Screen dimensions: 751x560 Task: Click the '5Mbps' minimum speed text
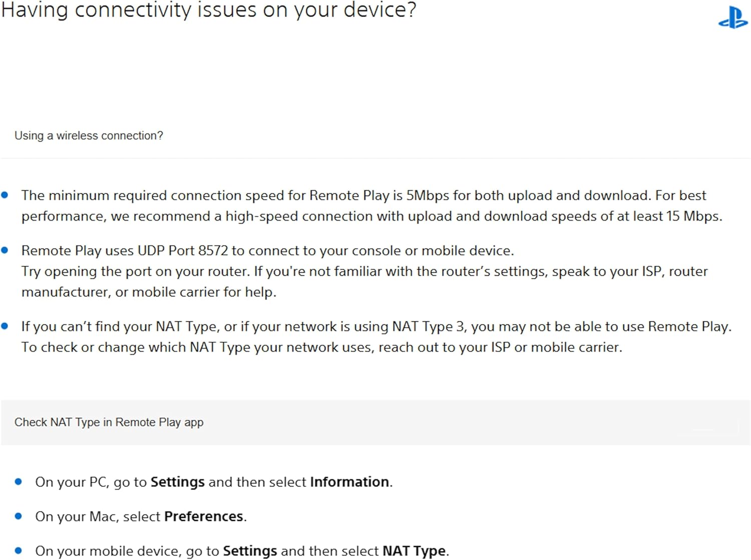coord(428,196)
